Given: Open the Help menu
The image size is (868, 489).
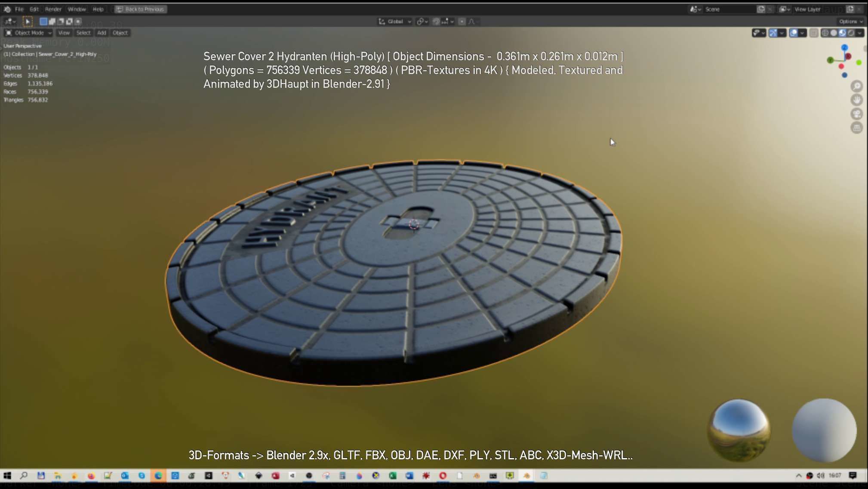Looking at the screenshot, I should [x=98, y=9].
